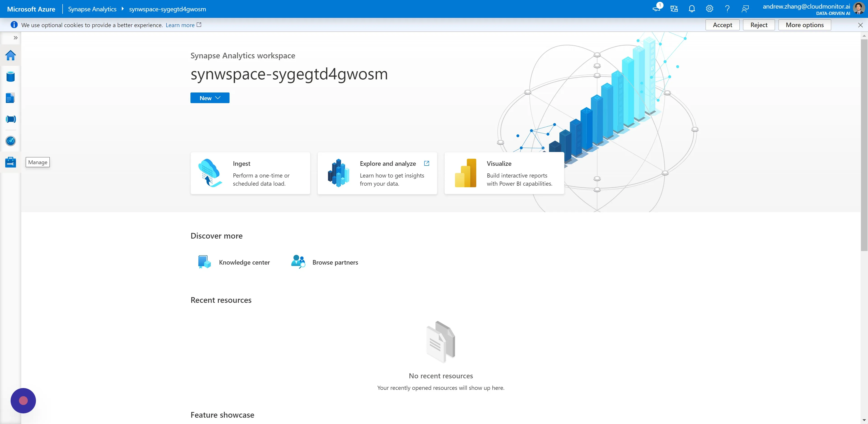The height and width of the screenshot is (424, 868).
Task: Open the Monitor hub icon
Action: point(10,141)
